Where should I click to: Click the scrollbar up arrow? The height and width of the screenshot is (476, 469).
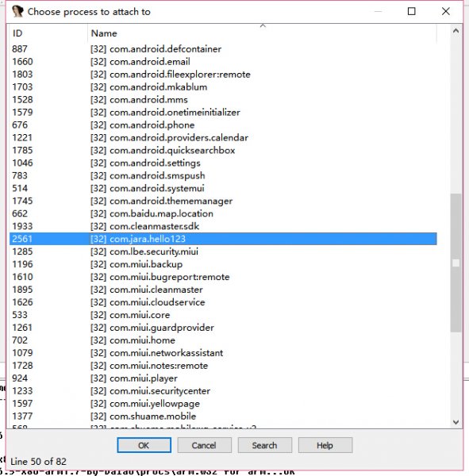click(x=456, y=31)
